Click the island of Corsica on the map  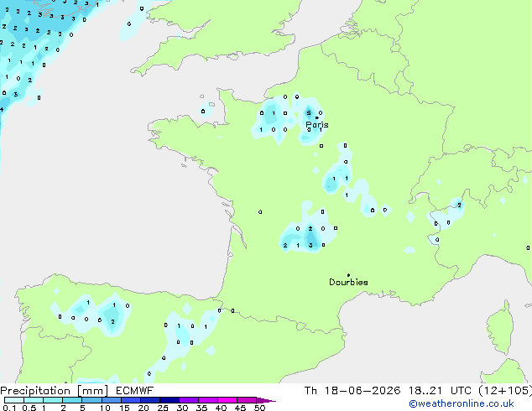tap(501, 327)
